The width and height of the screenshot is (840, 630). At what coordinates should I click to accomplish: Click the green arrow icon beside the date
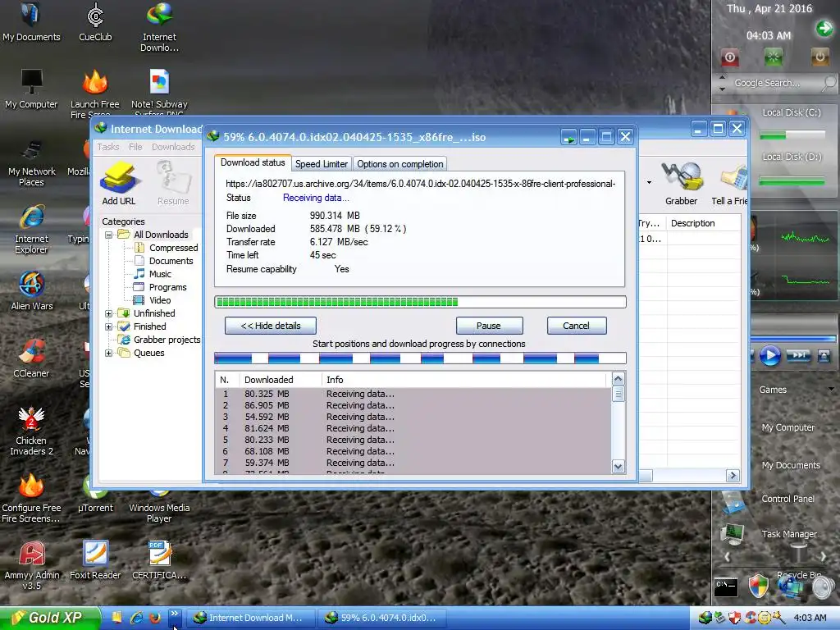[x=824, y=29]
